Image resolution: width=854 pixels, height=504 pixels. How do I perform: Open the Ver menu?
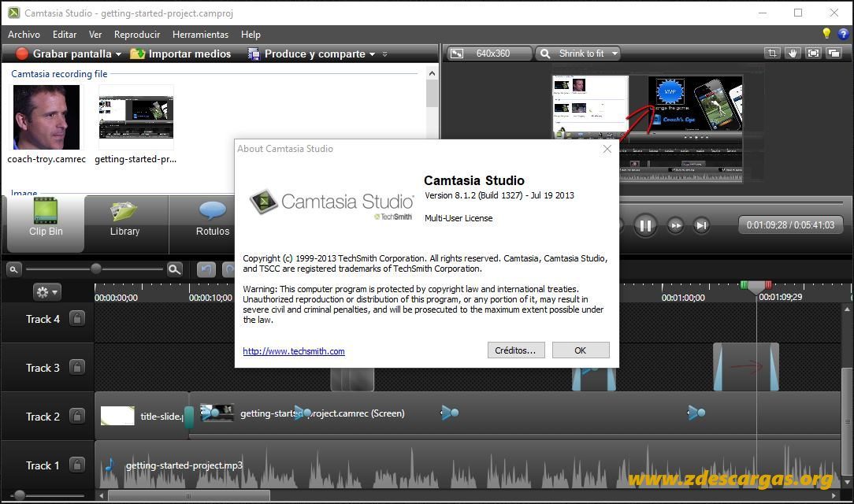pos(95,35)
